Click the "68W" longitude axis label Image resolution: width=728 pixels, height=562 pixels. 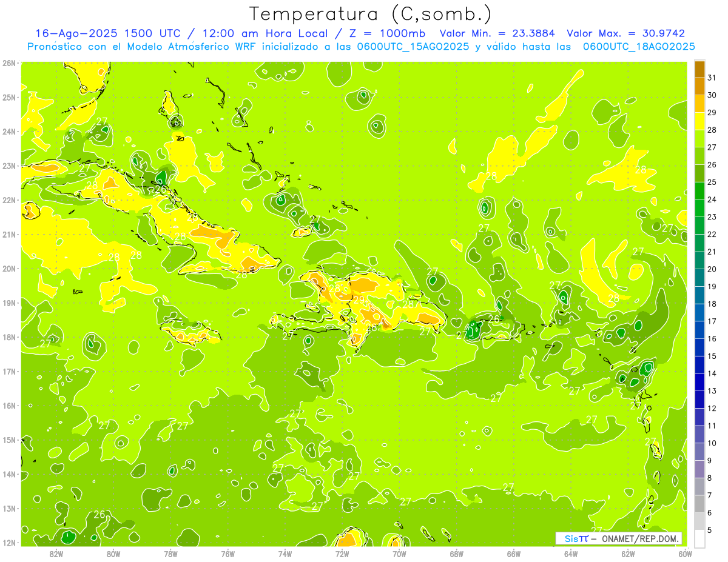coord(456,554)
